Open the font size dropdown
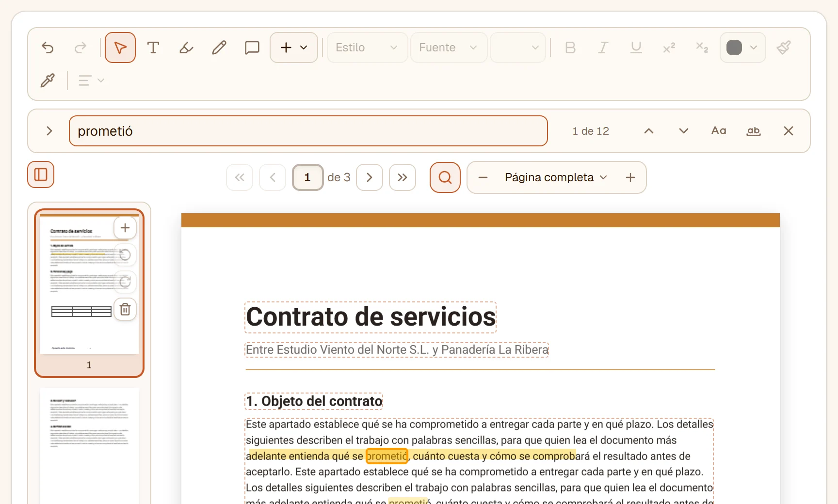The image size is (838, 504). (518, 47)
